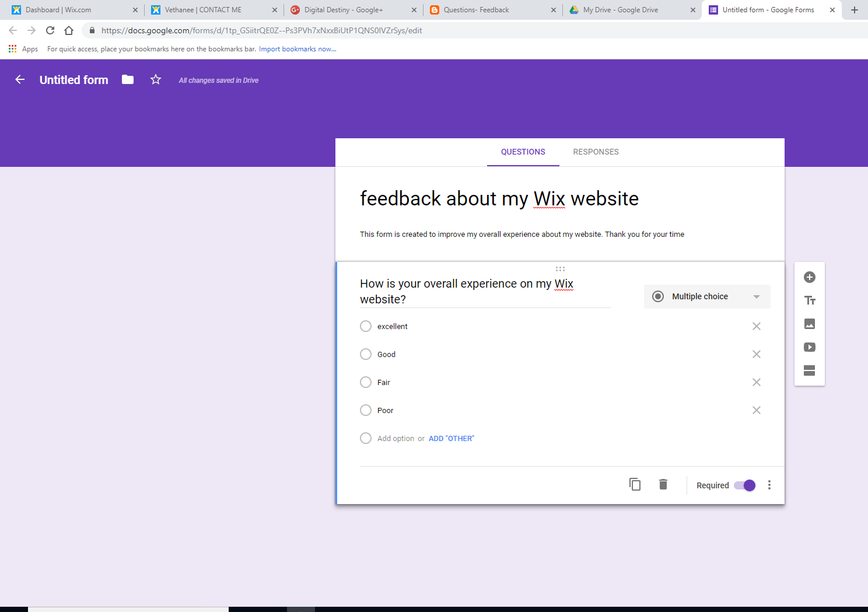The width and height of the screenshot is (868, 612).
Task: Remove the Good option
Action: [757, 354]
